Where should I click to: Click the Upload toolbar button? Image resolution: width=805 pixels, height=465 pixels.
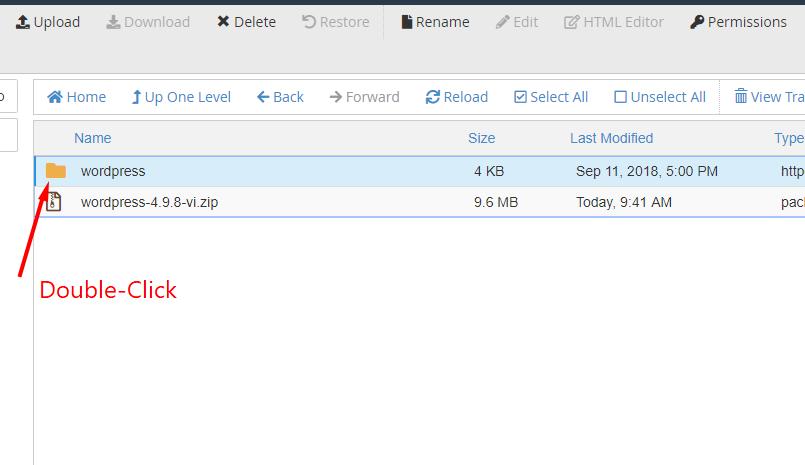coord(48,22)
